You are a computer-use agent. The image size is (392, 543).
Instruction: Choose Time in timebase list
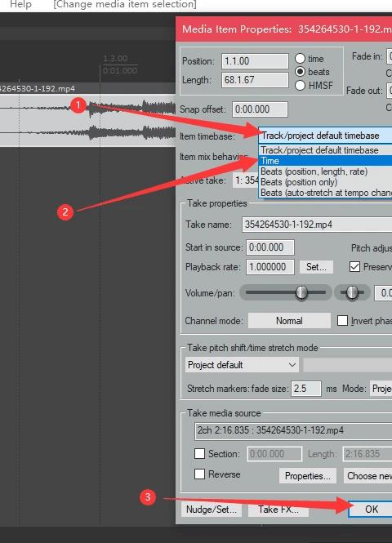click(325, 161)
